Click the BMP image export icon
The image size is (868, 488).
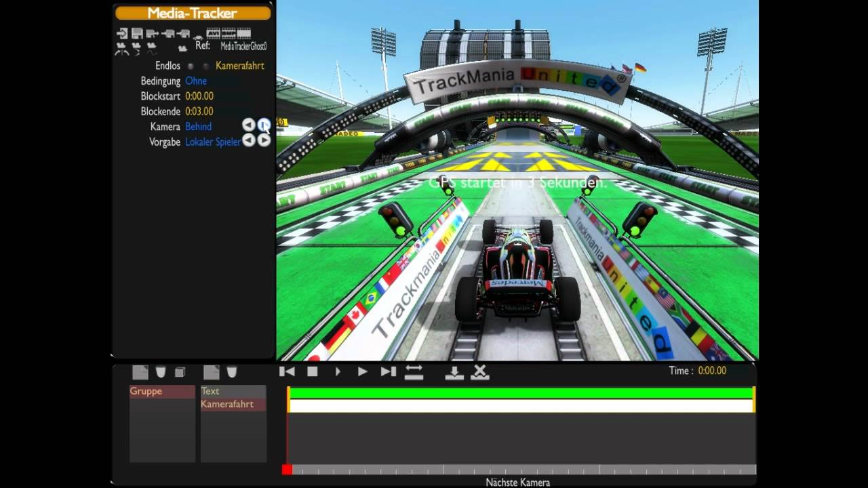tap(229, 33)
